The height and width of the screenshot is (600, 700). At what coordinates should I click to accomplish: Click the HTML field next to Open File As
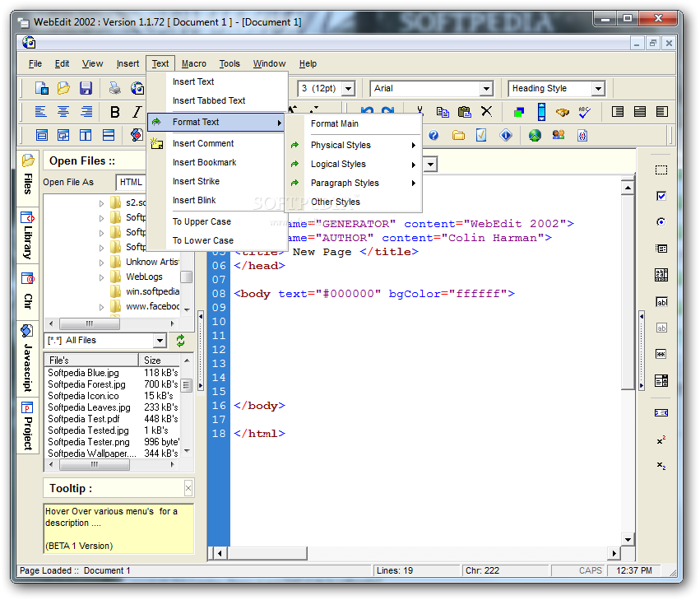(x=131, y=182)
